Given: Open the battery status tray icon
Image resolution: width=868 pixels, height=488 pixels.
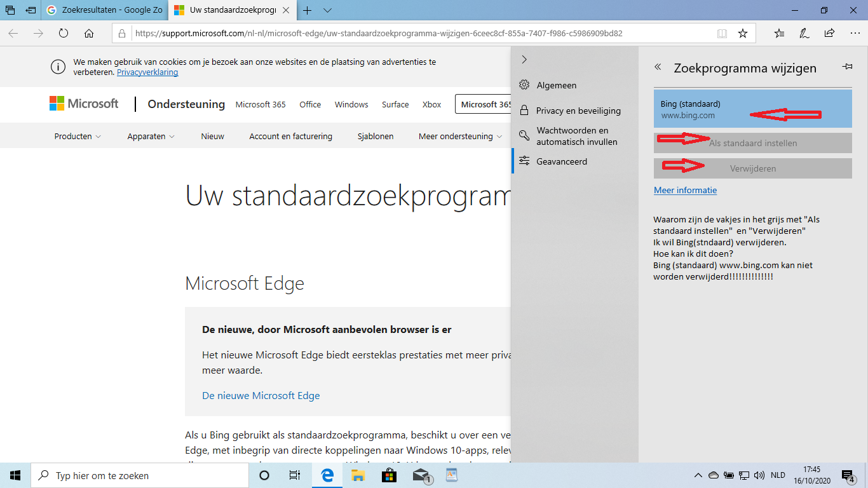Looking at the screenshot, I should 728,475.
